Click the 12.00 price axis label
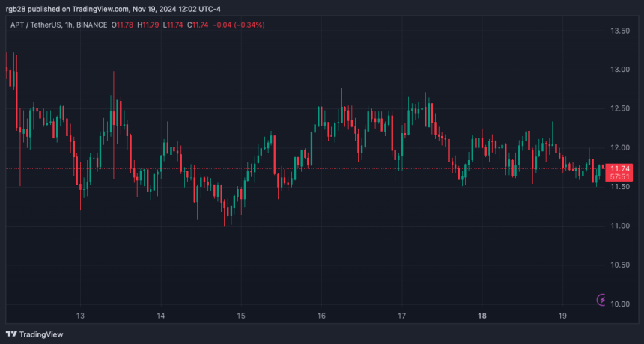The height and width of the screenshot is (344, 644). pyautogui.click(x=621, y=148)
